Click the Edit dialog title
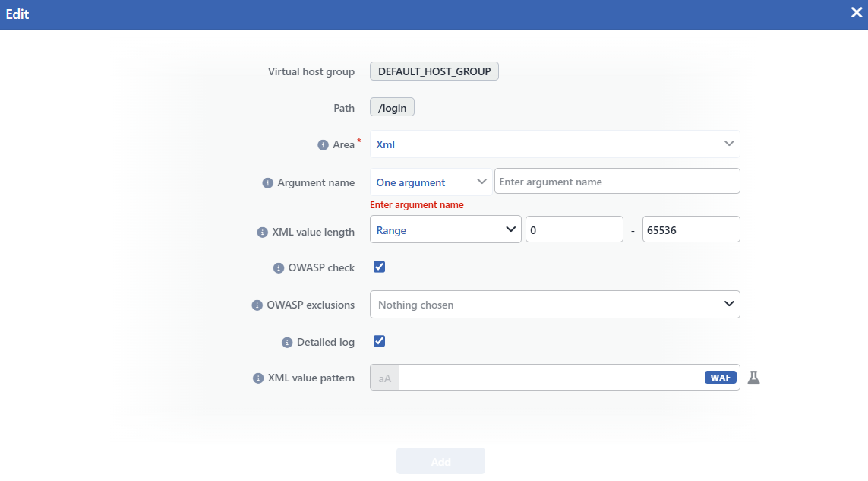Viewport: 868px width, 481px height. pyautogui.click(x=17, y=14)
